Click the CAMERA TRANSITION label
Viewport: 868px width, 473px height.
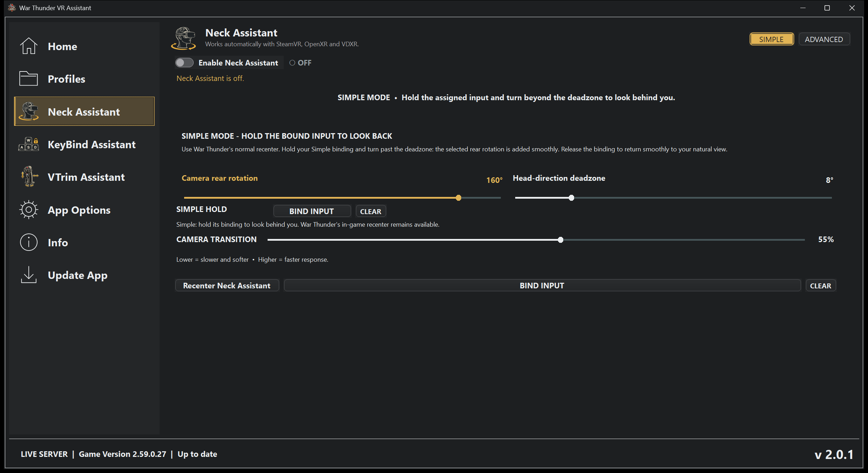coord(216,239)
